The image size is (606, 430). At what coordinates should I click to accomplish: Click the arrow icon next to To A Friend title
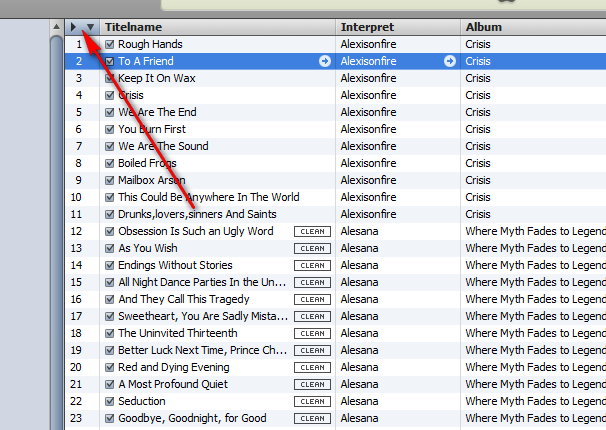tap(325, 61)
